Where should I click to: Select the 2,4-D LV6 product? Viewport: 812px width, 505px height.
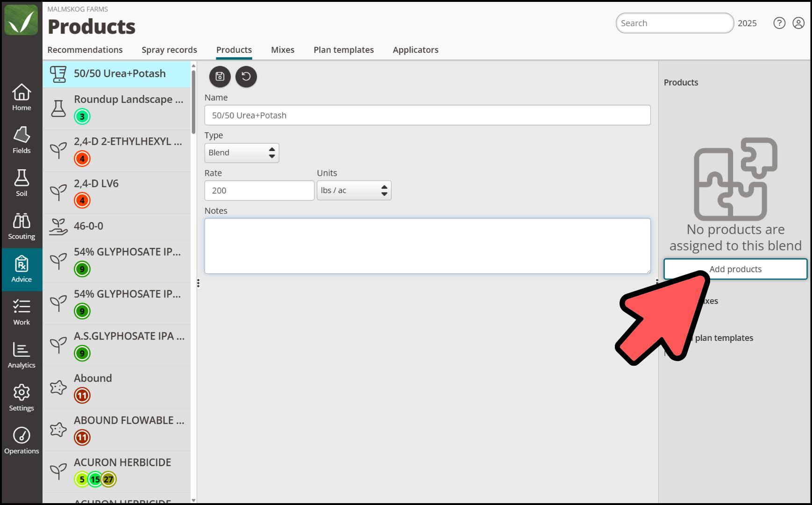point(117,193)
